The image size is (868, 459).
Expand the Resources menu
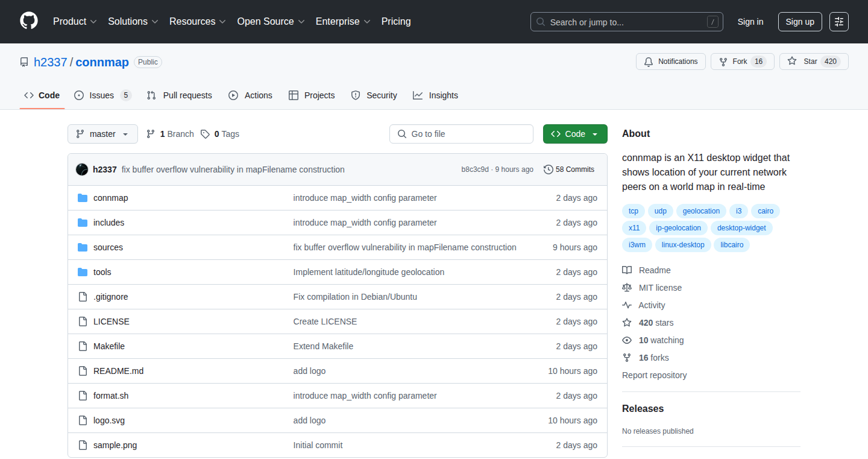pos(198,22)
